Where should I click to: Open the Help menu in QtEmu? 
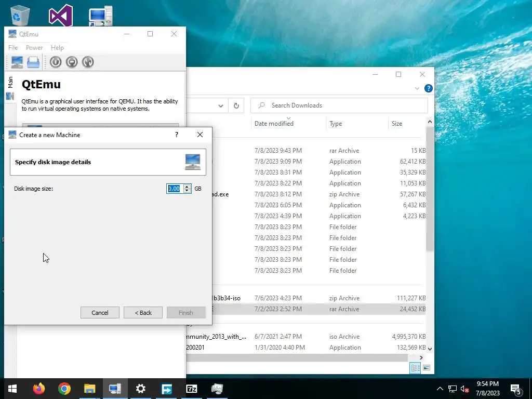pyautogui.click(x=57, y=48)
